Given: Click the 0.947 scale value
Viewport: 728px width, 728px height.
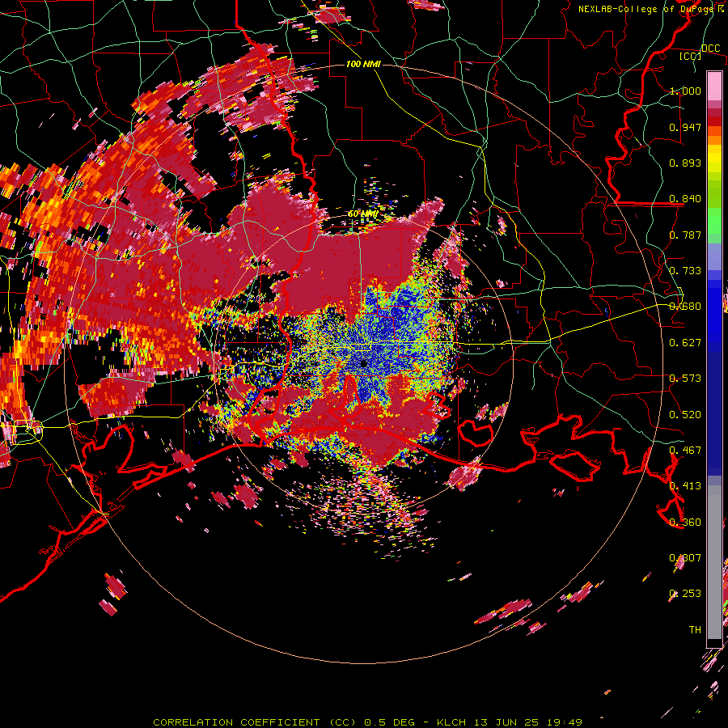Looking at the screenshot, I should click(685, 127).
